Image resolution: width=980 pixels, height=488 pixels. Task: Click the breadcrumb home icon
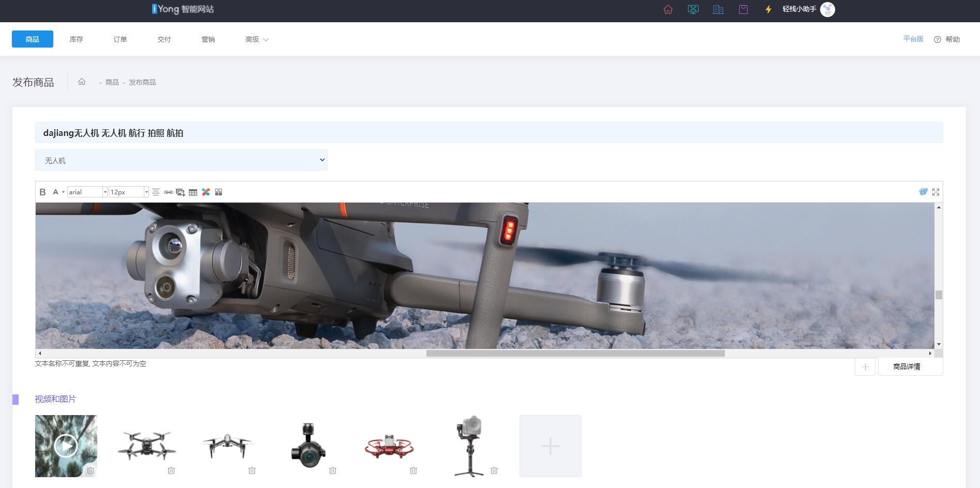82,82
